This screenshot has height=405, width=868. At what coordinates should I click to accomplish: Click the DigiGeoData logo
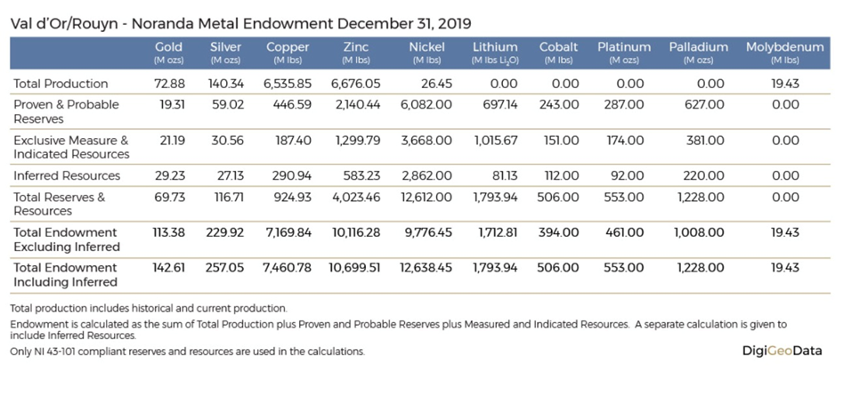pos(782,351)
